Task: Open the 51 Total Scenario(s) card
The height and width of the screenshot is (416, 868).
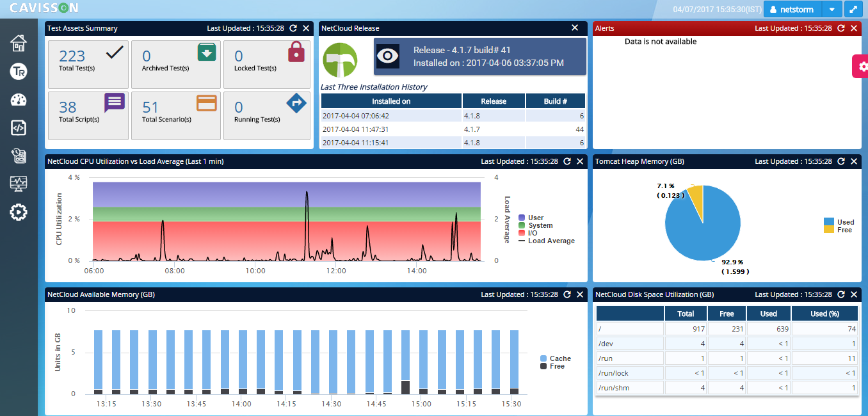Action: [176, 115]
